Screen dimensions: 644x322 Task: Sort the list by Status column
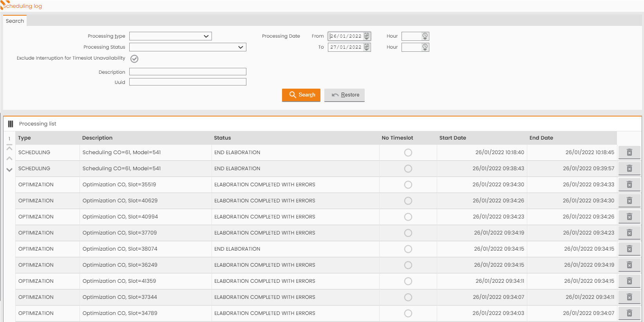[223, 138]
